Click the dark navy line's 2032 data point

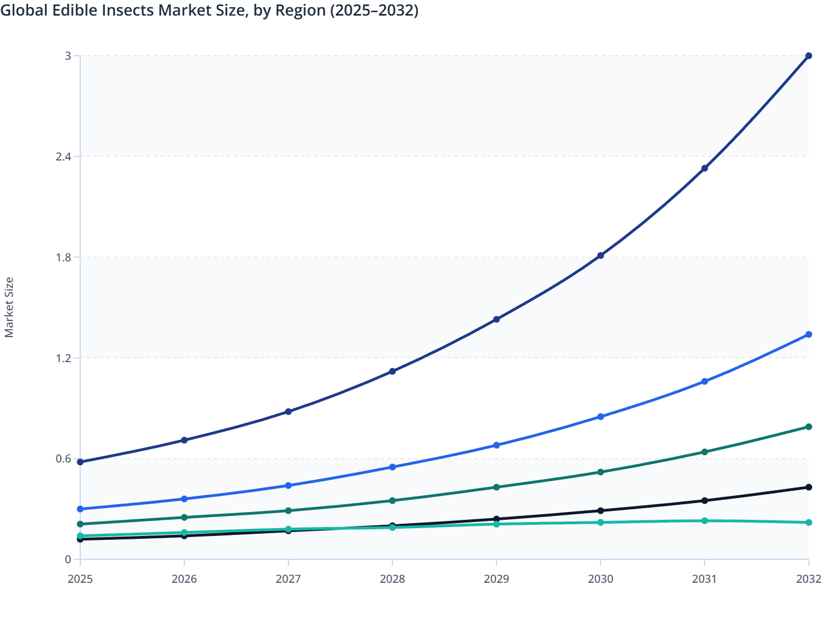tap(808, 56)
